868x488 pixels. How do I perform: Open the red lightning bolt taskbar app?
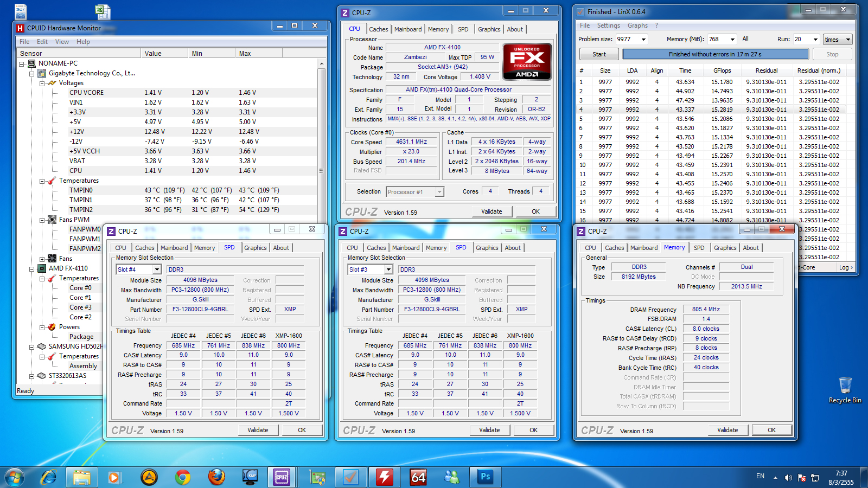pyautogui.click(x=385, y=477)
